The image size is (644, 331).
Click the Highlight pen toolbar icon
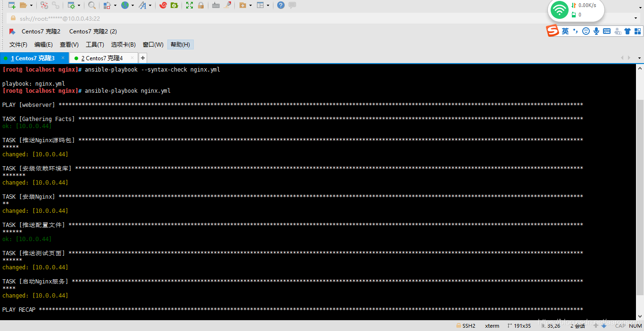[227, 5]
